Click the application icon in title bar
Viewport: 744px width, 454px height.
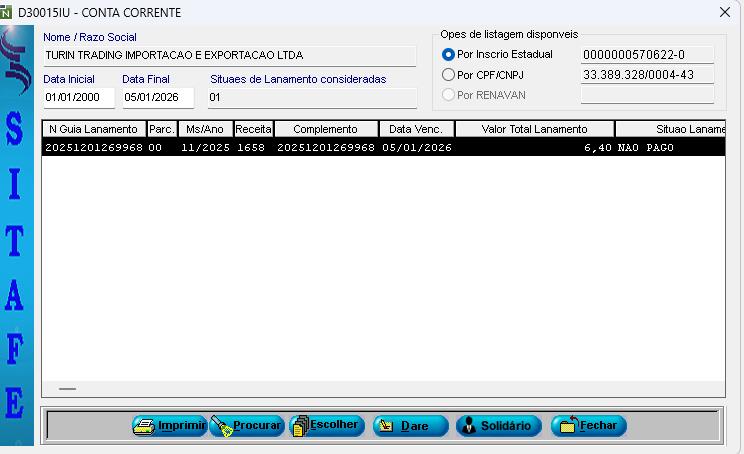click(x=7, y=12)
